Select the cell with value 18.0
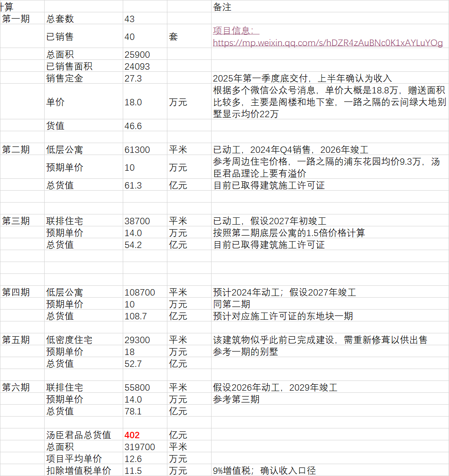The image size is (449, 476). click(x=145, y=101)
